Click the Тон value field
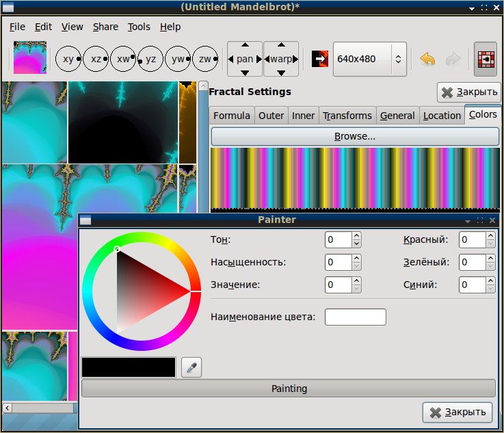Image resolution: width=504 pixels, height=433 pixels. pyautogui.click(x=338, y=240)
